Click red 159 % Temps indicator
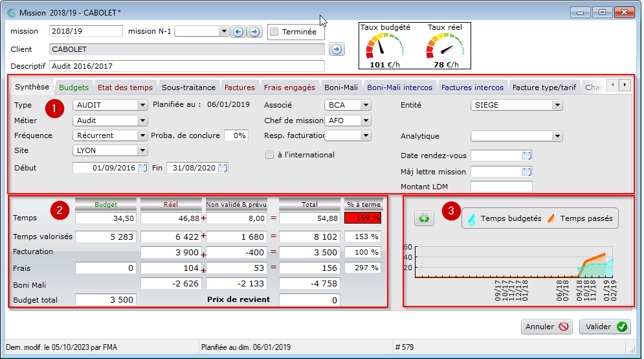This screenshot has height=359, width=644. tap(363, 218)
